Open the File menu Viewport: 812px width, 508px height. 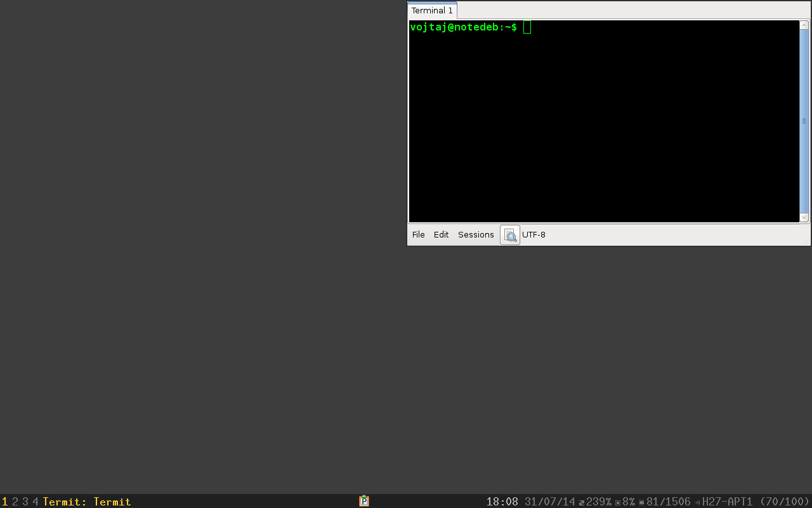tap(419, 235)
